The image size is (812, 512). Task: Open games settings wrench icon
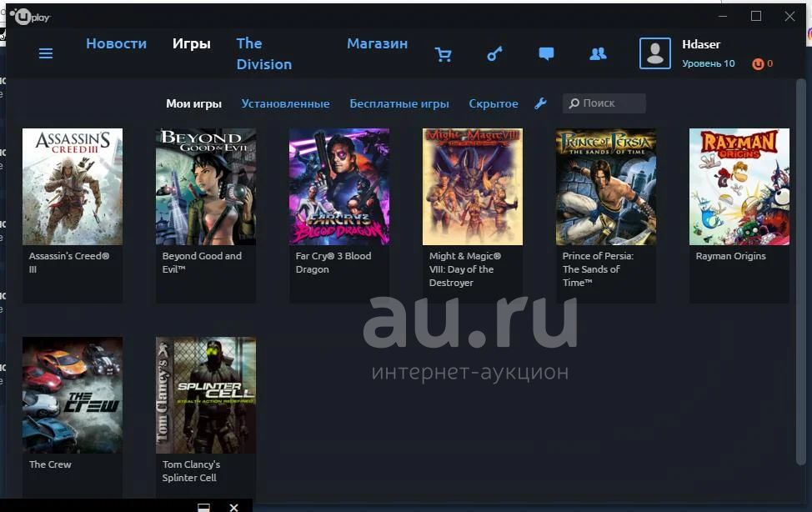pyautogui.click(x=540, y=103)
